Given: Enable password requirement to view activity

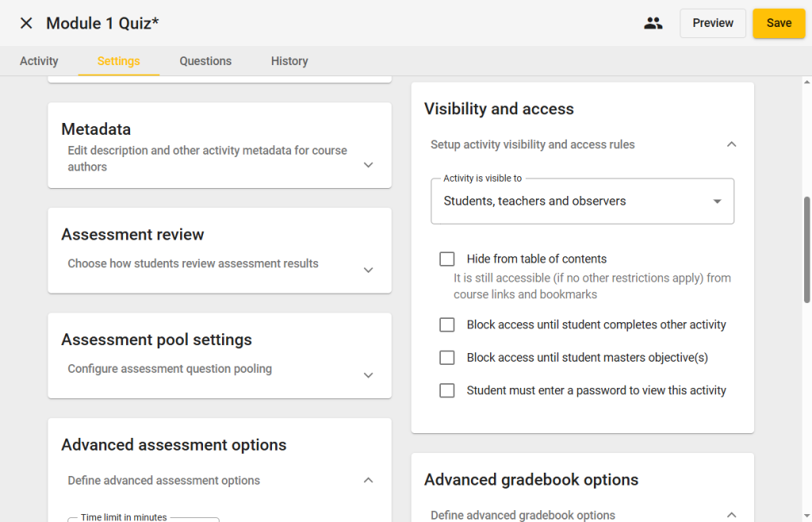Looking at the screenshot, I should [447, 390].
